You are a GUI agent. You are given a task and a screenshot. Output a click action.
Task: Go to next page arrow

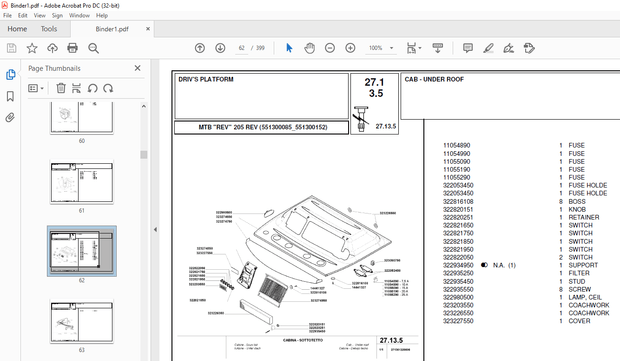[x=220, y=48]
